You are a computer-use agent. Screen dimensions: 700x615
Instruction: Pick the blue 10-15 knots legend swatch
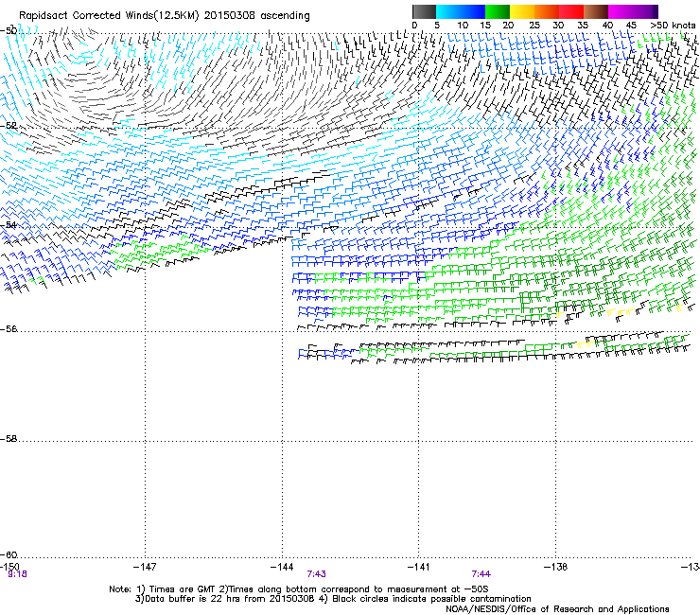[473, 11]
